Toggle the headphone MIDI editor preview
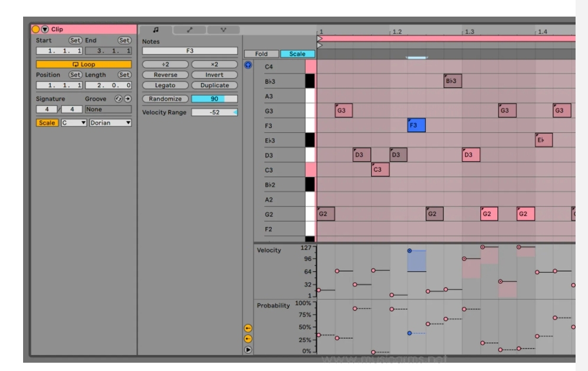Screen dimensions: 588x371 point(248,65)
